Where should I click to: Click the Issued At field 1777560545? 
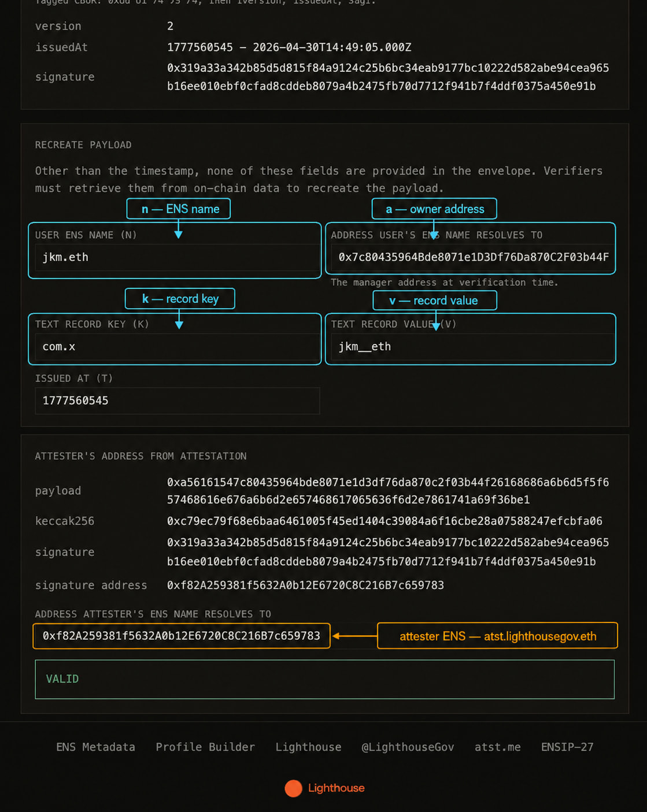(177, 401)
